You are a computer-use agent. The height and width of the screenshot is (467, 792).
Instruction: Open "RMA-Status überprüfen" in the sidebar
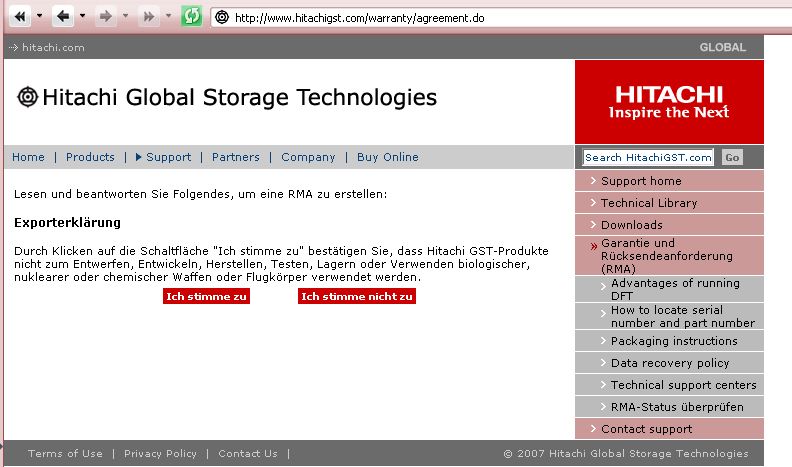pyautogui.click(x=676, y=407)
